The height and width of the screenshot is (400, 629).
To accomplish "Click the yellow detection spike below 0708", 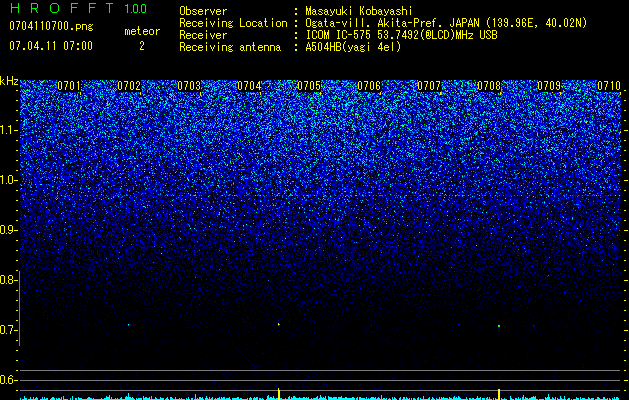I will click(499, 394).
